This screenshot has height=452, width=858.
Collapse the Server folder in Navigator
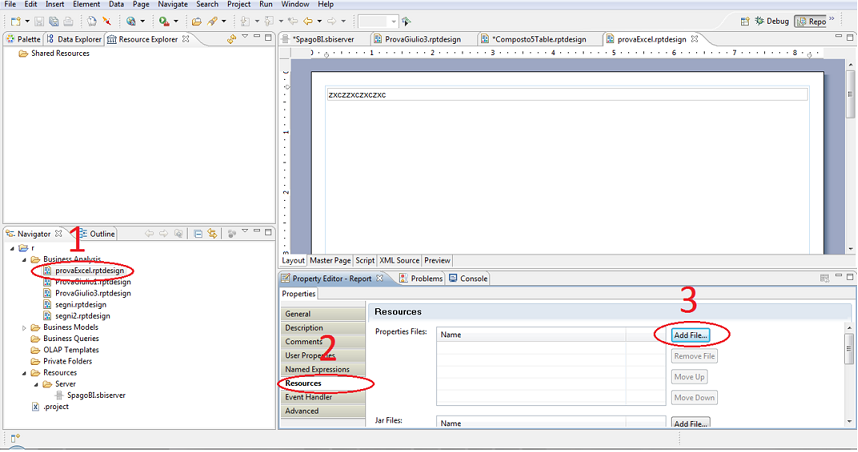point(36,385)
